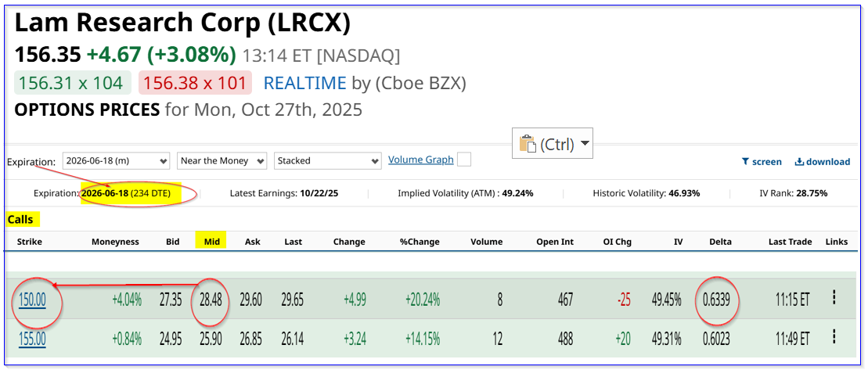Open the Expiration date dropdown
Viewport: 868px width, 370px height.
click(117, 161)
